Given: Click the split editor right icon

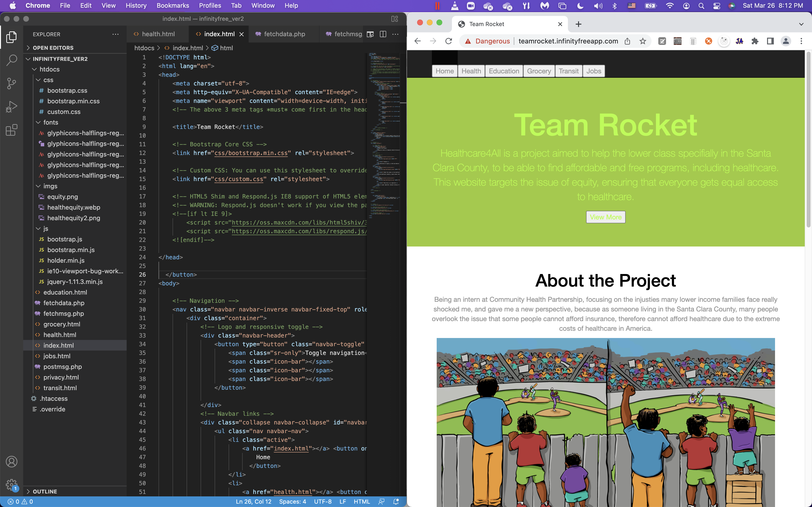Looking at the screenshot, I should [383, 34].
